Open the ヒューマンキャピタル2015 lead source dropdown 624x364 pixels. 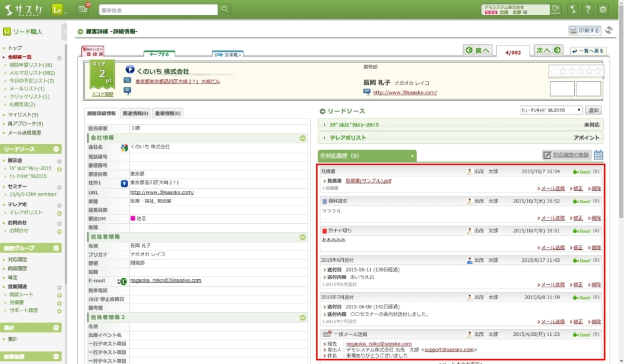551,110
